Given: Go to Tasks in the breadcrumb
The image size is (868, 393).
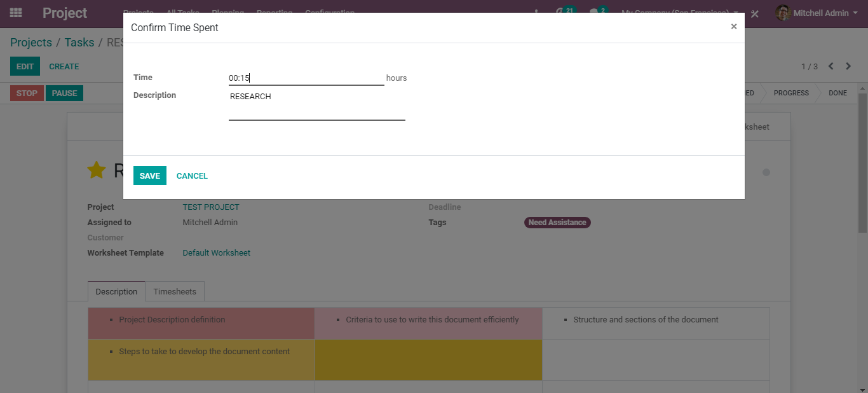Looking at the screenshot, I should [79, 43].
